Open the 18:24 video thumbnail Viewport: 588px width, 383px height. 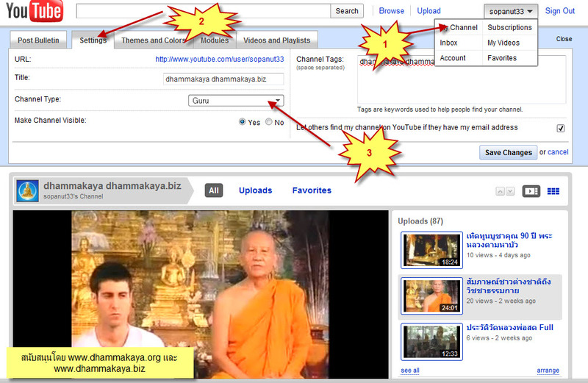pyautogui.click(x=431, y=250)
